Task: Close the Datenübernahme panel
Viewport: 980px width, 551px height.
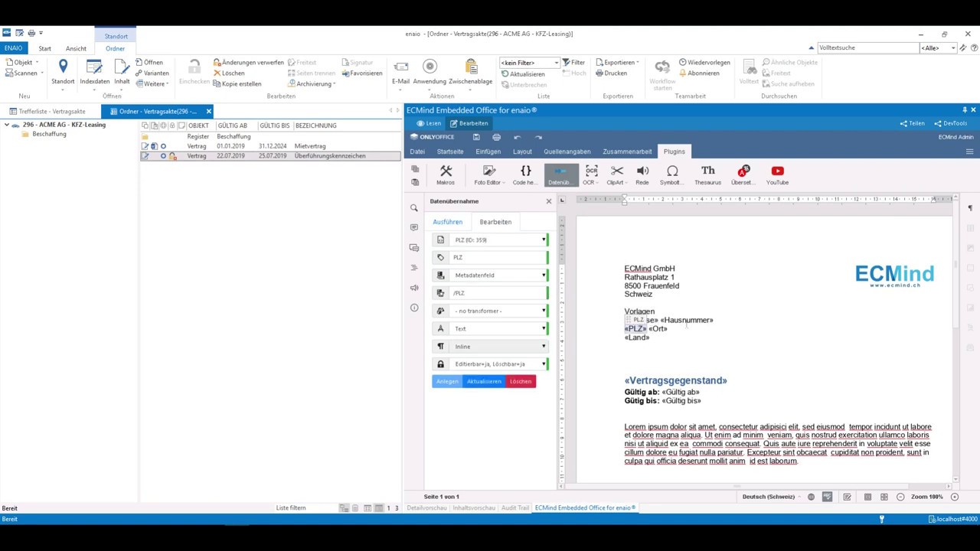Action: coord(548,201)
